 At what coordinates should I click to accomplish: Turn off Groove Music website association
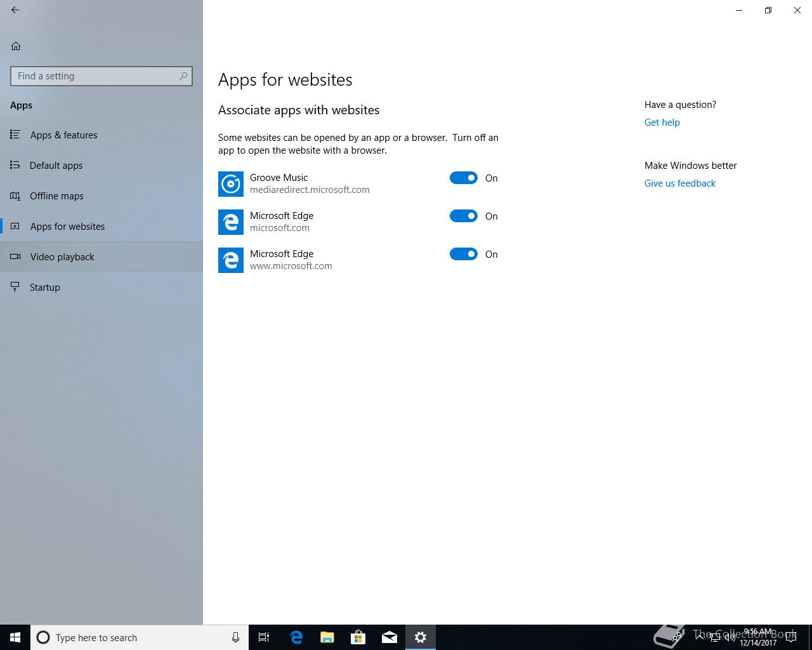coord(464,178)
